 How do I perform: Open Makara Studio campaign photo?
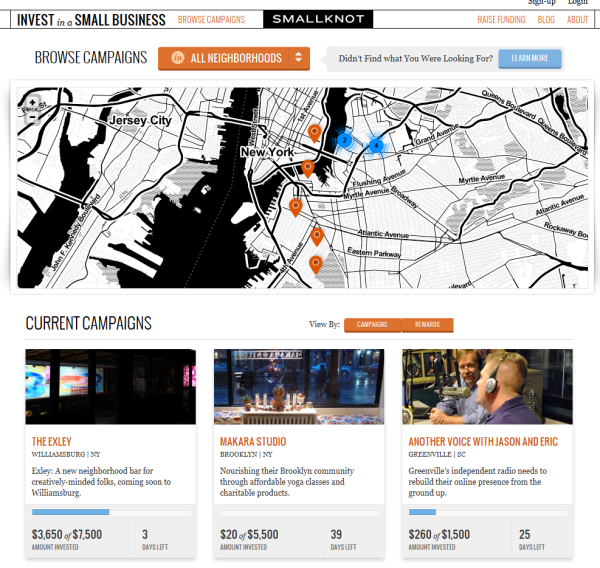299,387
